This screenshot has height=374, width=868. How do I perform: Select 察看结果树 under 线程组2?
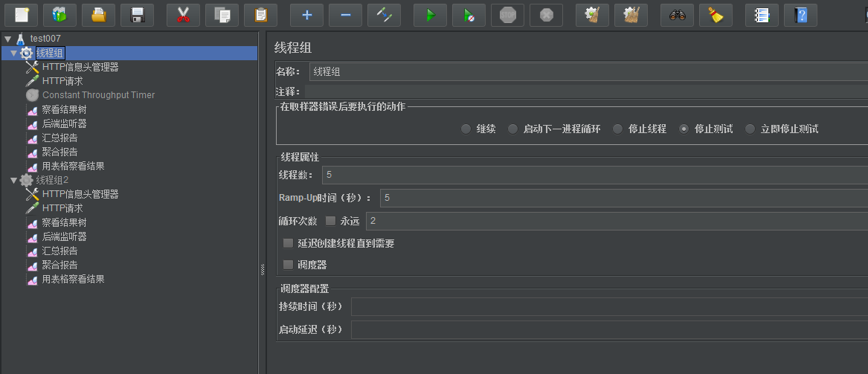click(x=64, y=222)
